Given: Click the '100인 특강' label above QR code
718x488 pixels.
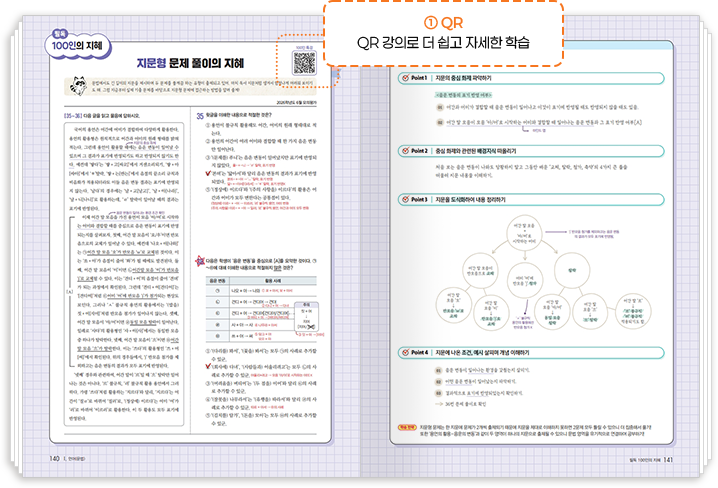Looking at the screenshot, I should [x=304, y=48].
